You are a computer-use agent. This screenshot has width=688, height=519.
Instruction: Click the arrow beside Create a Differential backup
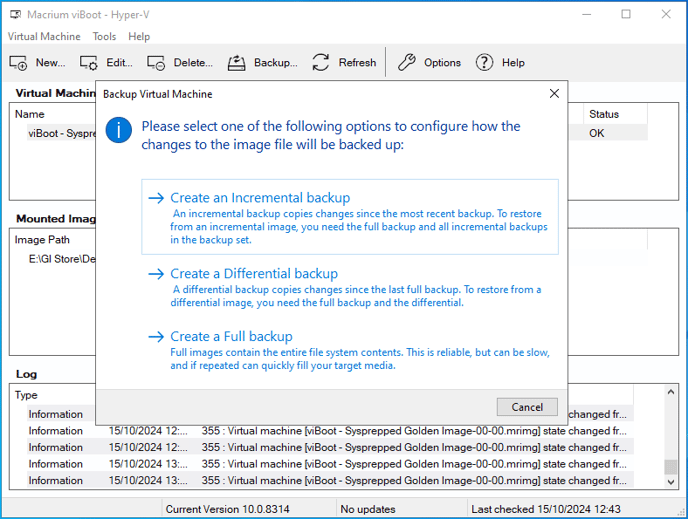point(156,274)
